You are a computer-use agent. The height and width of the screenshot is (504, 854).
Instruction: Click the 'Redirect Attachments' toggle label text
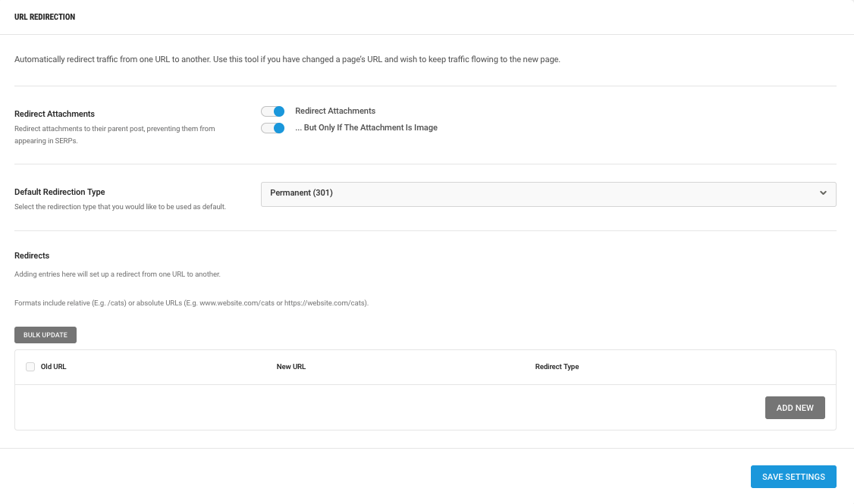335,111
